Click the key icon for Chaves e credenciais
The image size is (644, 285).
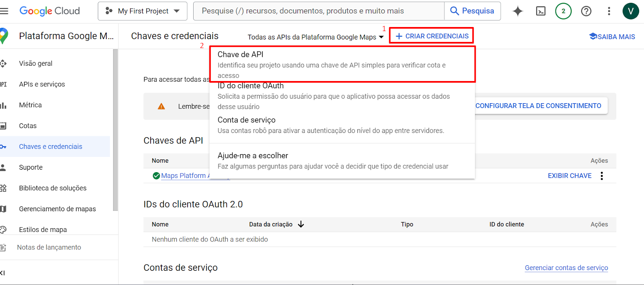3,147
